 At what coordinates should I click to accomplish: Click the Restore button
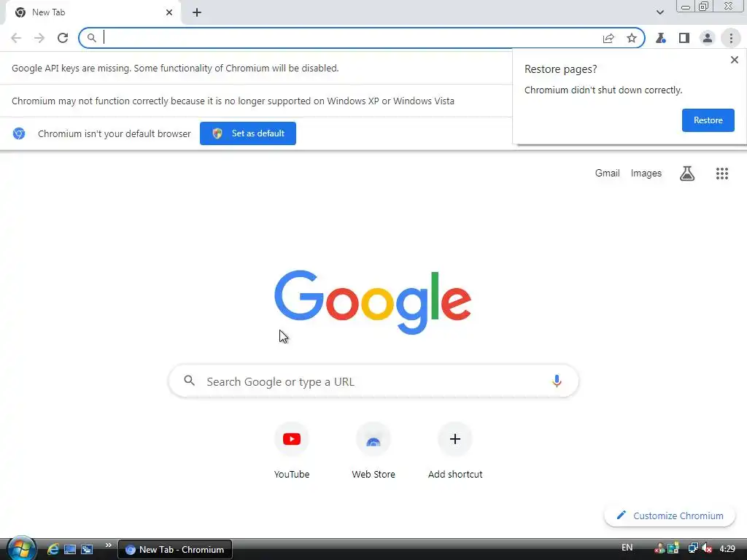(x=708, y=120)
